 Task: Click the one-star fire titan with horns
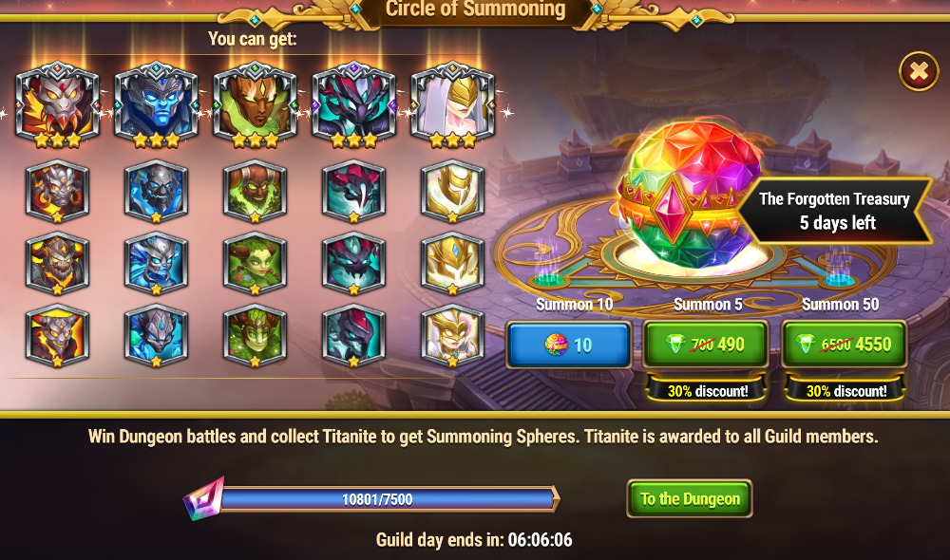(x=58, y=192)
